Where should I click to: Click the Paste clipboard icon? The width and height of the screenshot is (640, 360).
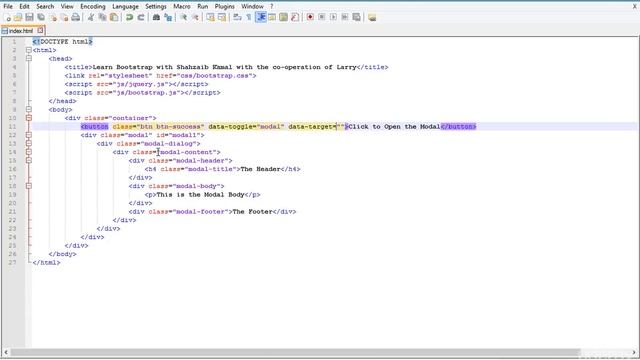tap(115, 18)
